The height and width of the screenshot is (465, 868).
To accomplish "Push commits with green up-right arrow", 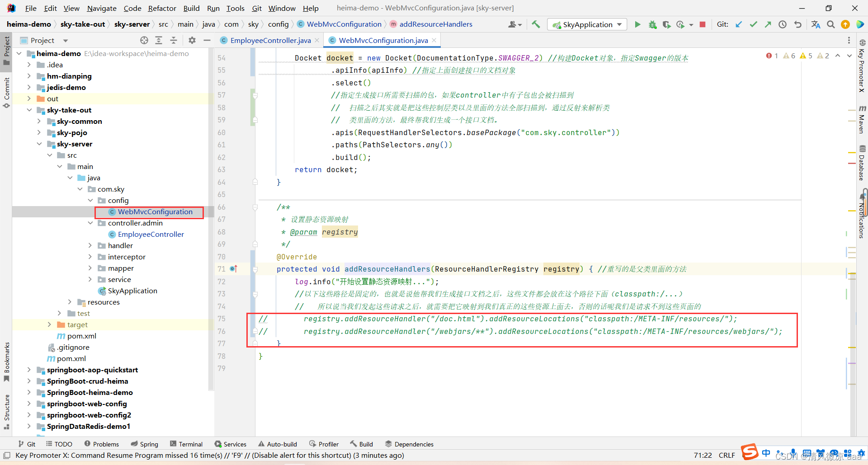I will [768, 24].
